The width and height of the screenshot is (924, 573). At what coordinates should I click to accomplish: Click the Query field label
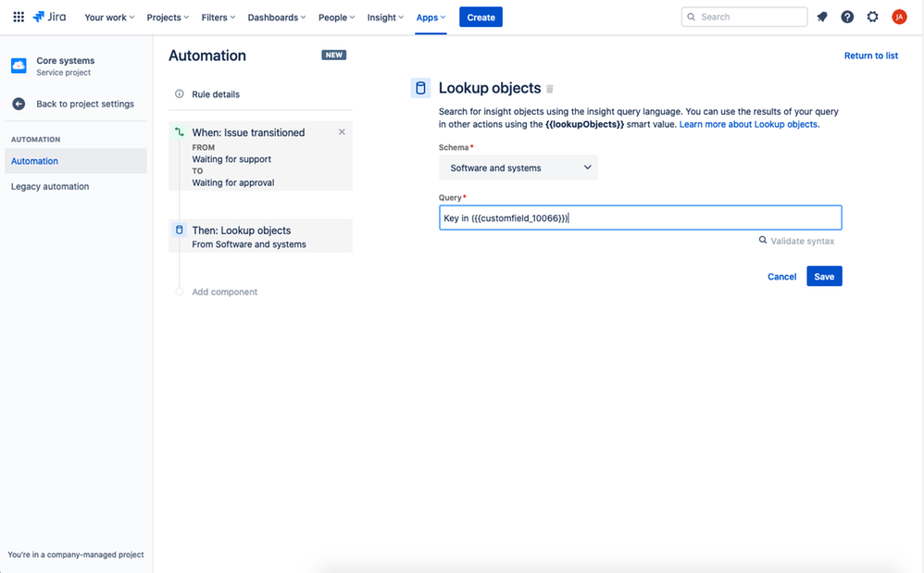click(450, 197)
